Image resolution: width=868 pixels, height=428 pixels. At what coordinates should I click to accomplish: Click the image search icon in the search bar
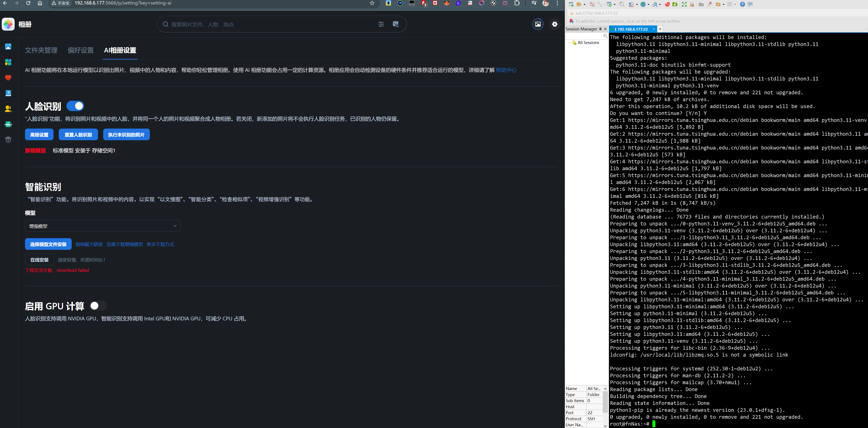(396, 24)
